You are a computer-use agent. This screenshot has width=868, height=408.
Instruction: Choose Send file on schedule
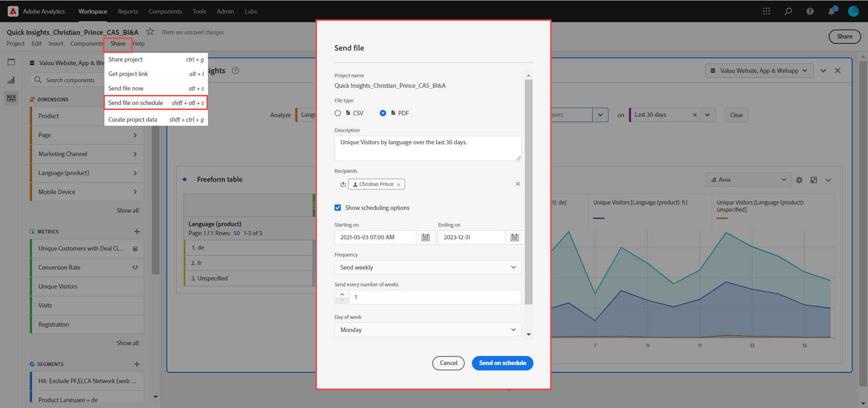pos(156,103)
